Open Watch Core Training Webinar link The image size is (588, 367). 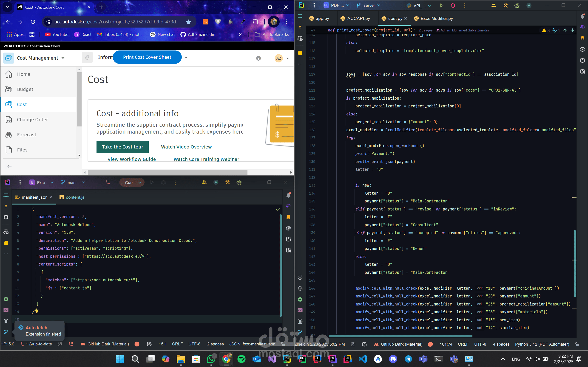pos(207,159)
